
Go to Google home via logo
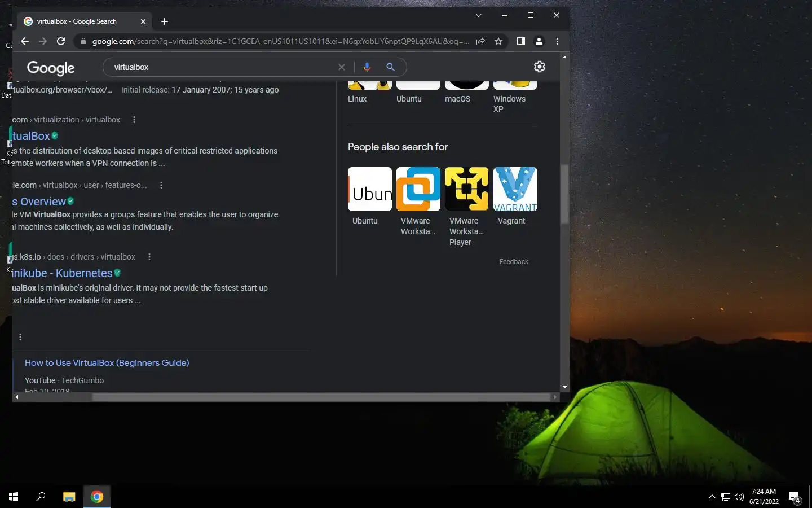point(51,68)
